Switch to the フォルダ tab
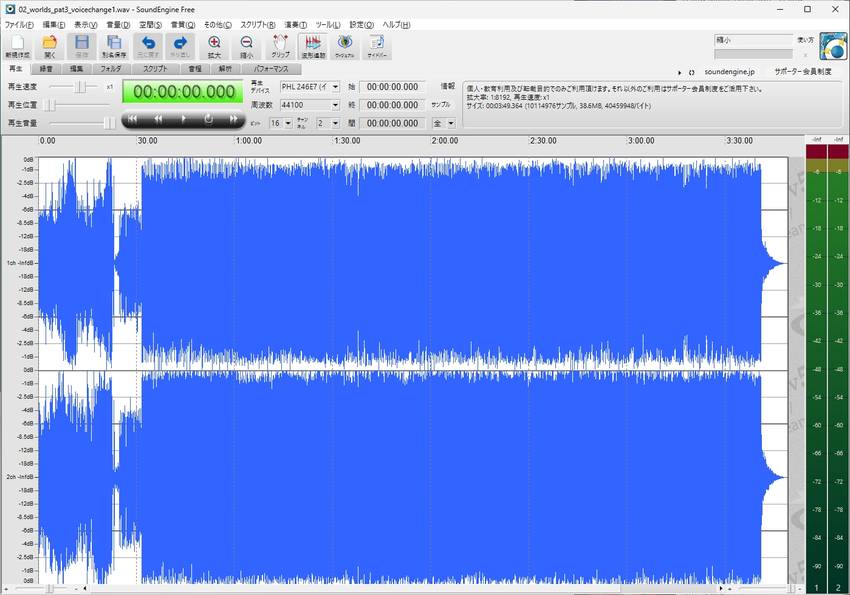This screenshot has width=850, height=595. (x=111, y=69)
